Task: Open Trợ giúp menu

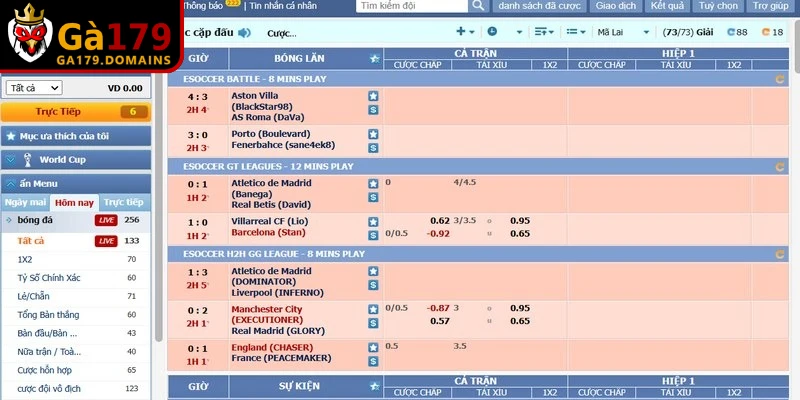Action: click(x=770, y=6)
